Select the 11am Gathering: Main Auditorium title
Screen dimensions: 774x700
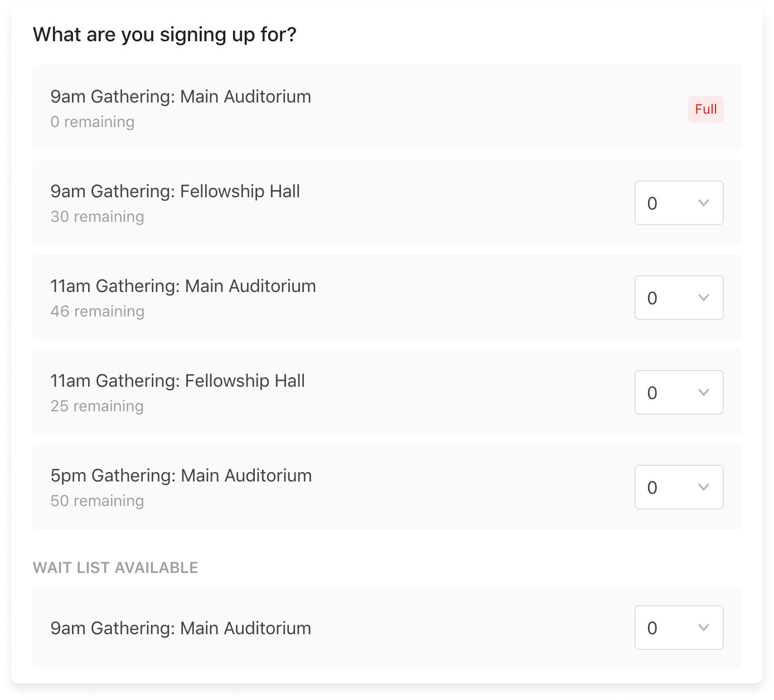click(183, 286)
